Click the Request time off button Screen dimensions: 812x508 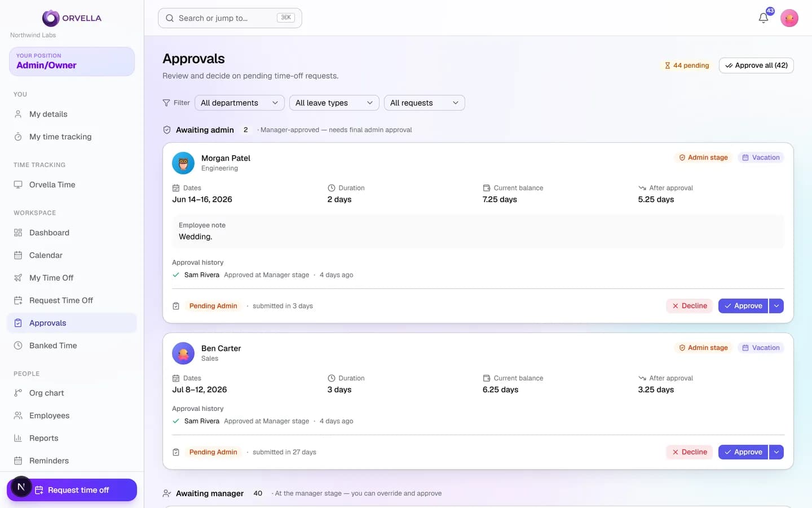point(72,490)
